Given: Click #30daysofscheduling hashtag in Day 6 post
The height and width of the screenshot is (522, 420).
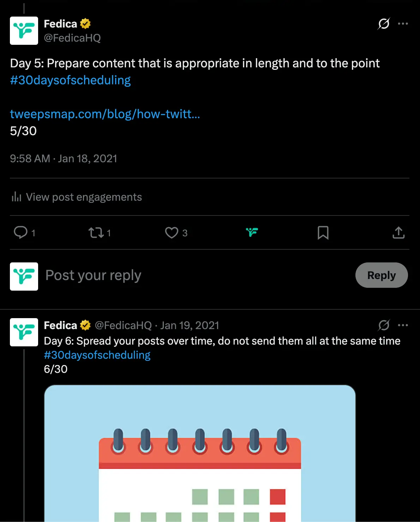Looking at the screenshot, I should [97, 355].
